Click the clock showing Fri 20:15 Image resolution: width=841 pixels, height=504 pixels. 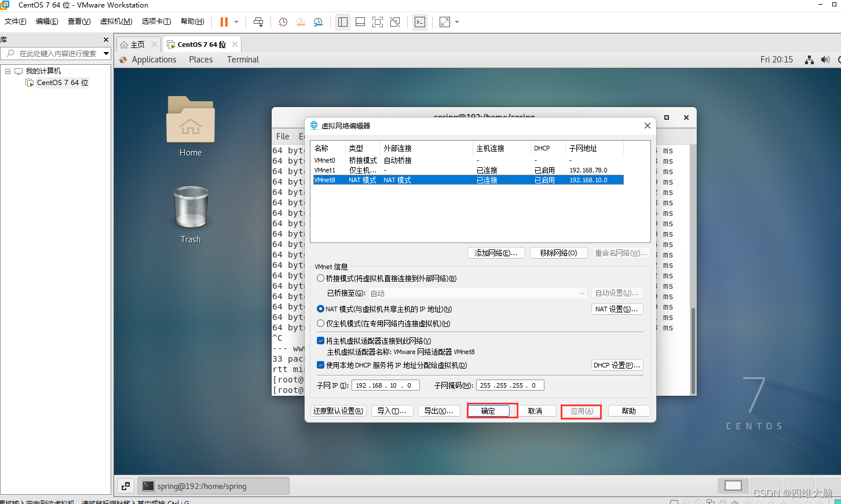click(x=776, y=60)
